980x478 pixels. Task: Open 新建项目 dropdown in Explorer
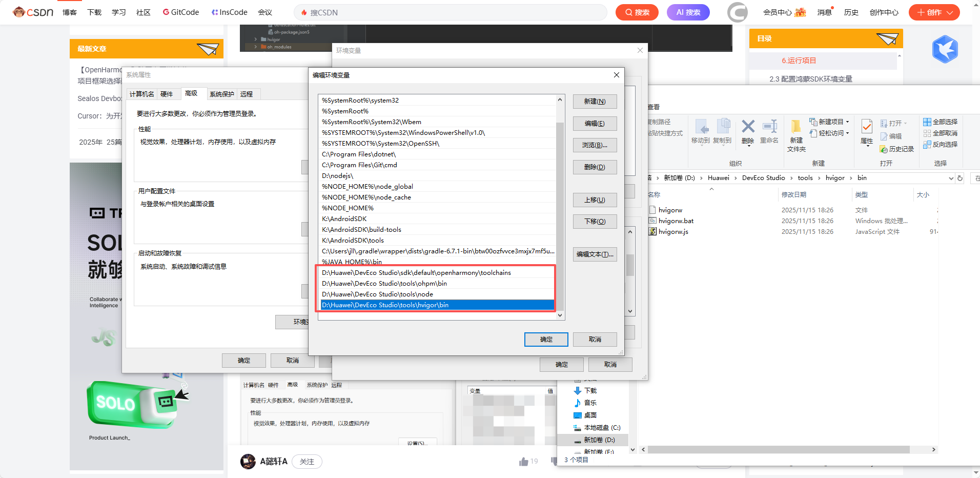point(829,122)
